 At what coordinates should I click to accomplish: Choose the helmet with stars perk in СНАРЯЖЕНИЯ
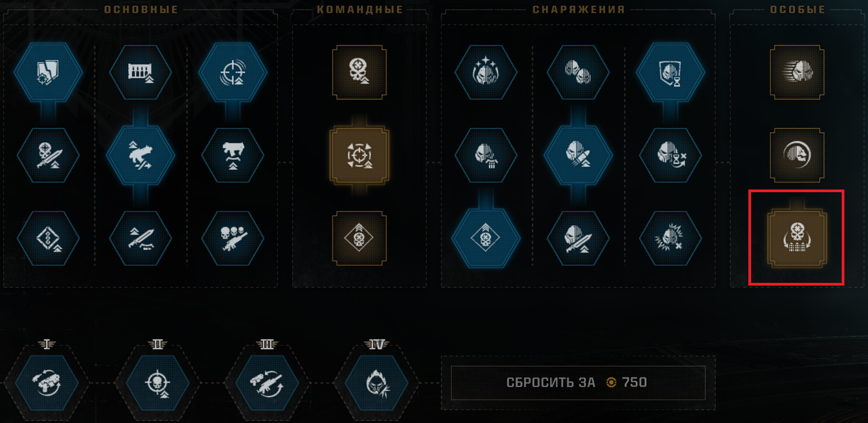tap(486, 72)
